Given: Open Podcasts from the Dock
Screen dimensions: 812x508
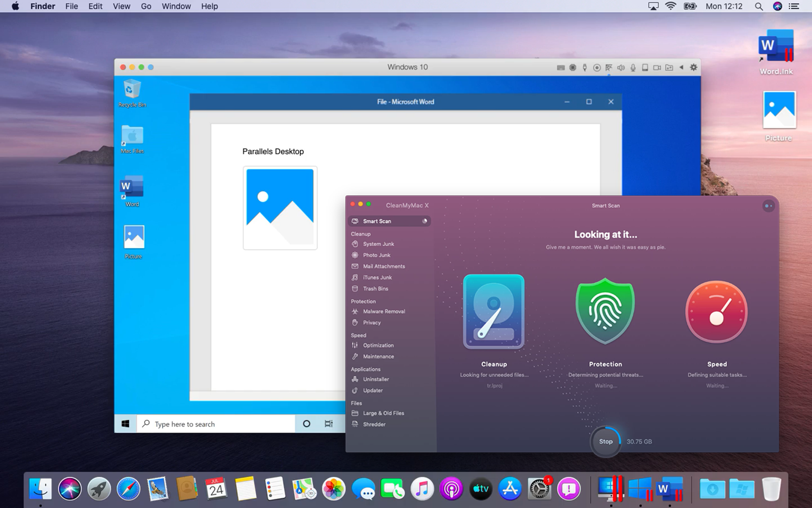Looking at the screenshot, I should pos(451,488).
